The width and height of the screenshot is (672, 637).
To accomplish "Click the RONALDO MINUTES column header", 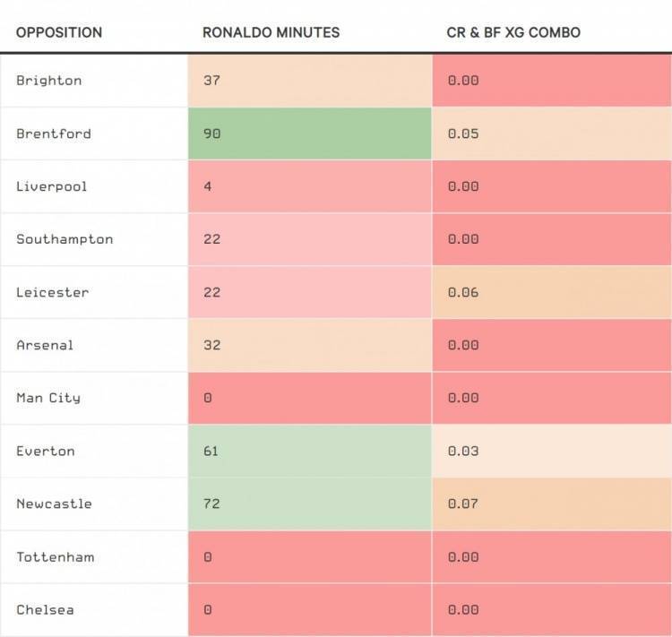I will click(271, 32).
